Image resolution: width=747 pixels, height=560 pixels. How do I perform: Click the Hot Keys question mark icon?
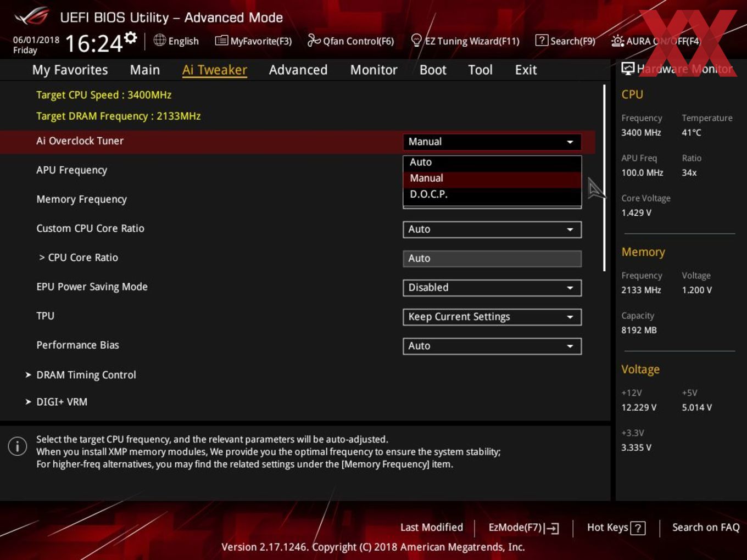pyautogui.click(x=638, y=528)
